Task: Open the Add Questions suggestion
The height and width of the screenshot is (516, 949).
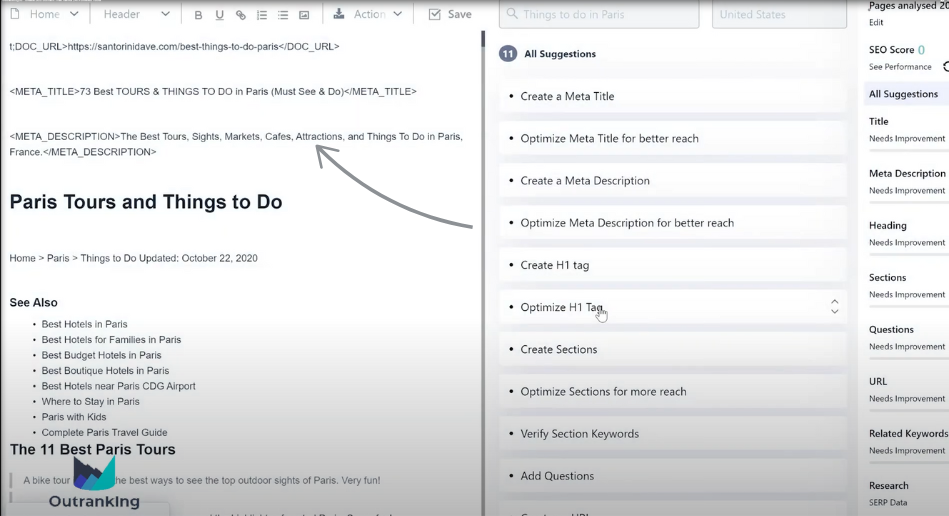Action: click(x=672, y=476)
